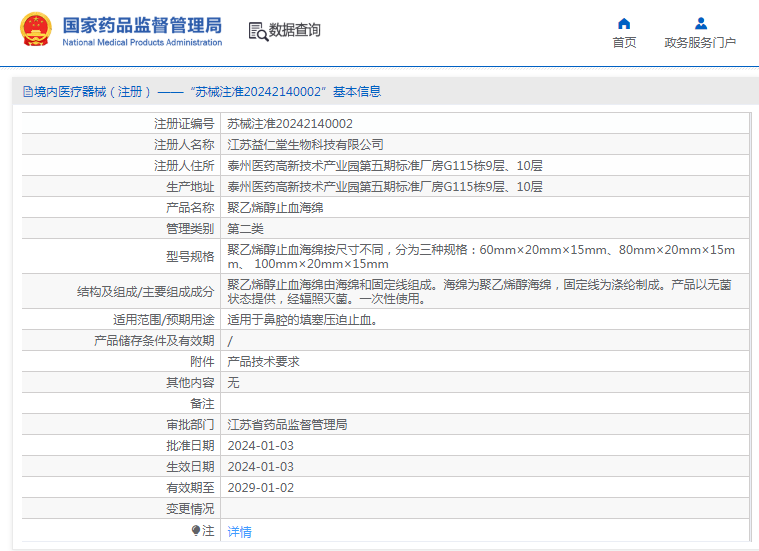Click the 基本信息 header title
Viewport: 759px width, 551px height.
point(357,92)
